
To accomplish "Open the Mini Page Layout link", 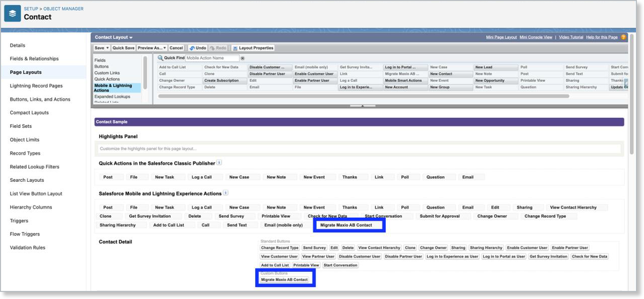I will click(x=501, y=37).
